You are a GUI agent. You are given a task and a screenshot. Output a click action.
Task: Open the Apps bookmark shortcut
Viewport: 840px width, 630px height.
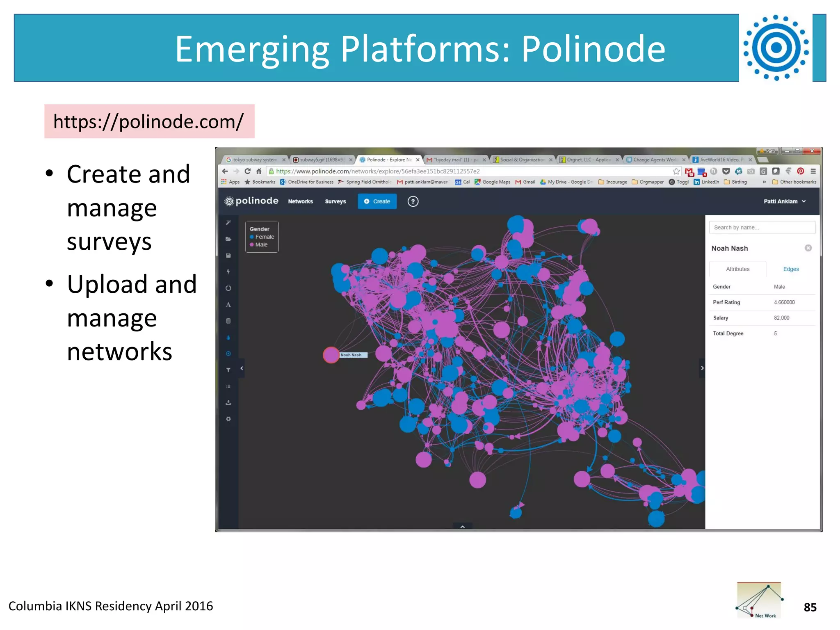230,182
